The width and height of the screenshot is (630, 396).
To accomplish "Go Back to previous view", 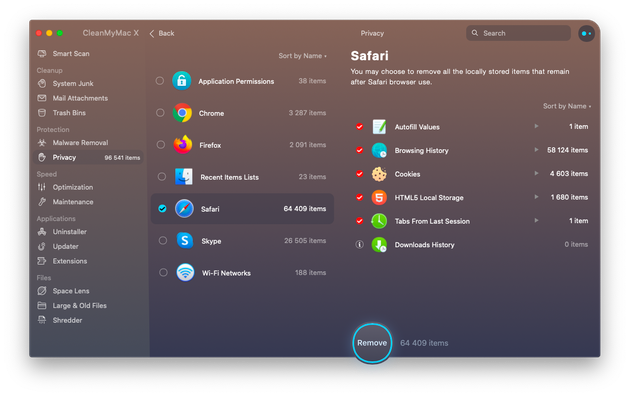I will click(162, 33).
